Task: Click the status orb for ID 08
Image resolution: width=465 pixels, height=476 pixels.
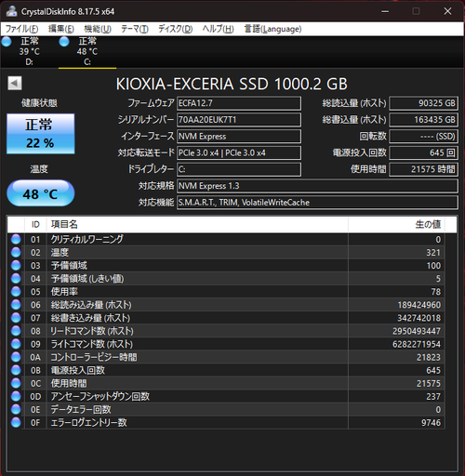Action: click(16, 331)
